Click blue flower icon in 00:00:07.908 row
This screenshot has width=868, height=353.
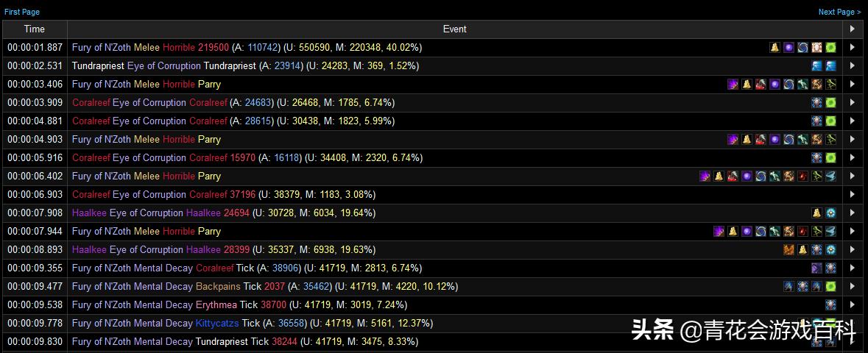[x=831, y=213]
